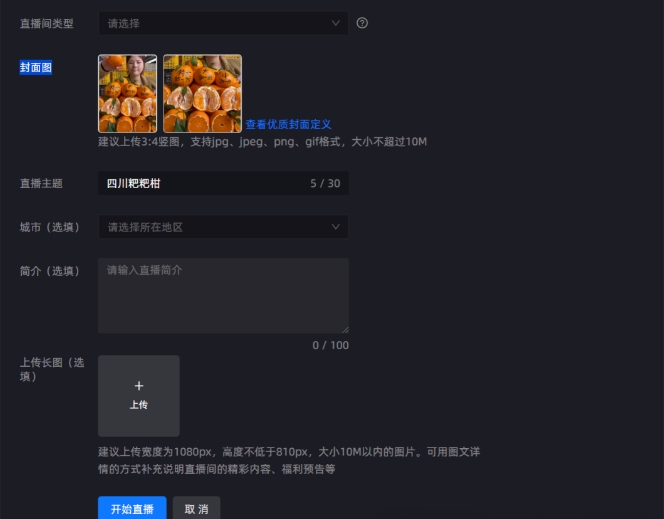
Task: Click the 直播主题 label
Action: (x=42, y=183)
